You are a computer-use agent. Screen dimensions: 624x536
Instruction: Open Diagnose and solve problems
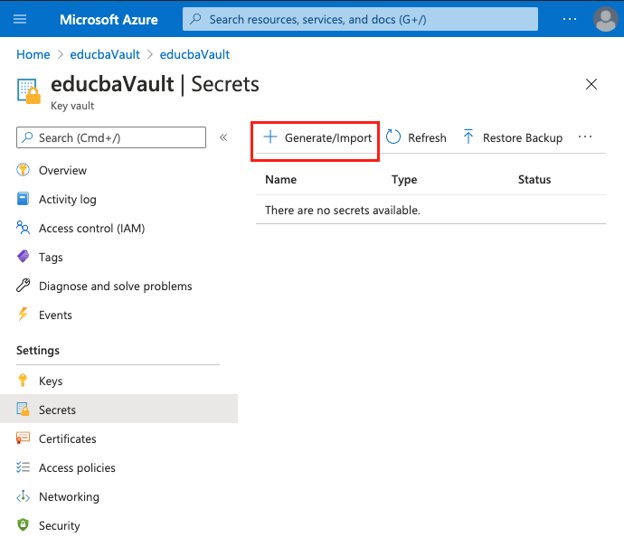point(115,286)
